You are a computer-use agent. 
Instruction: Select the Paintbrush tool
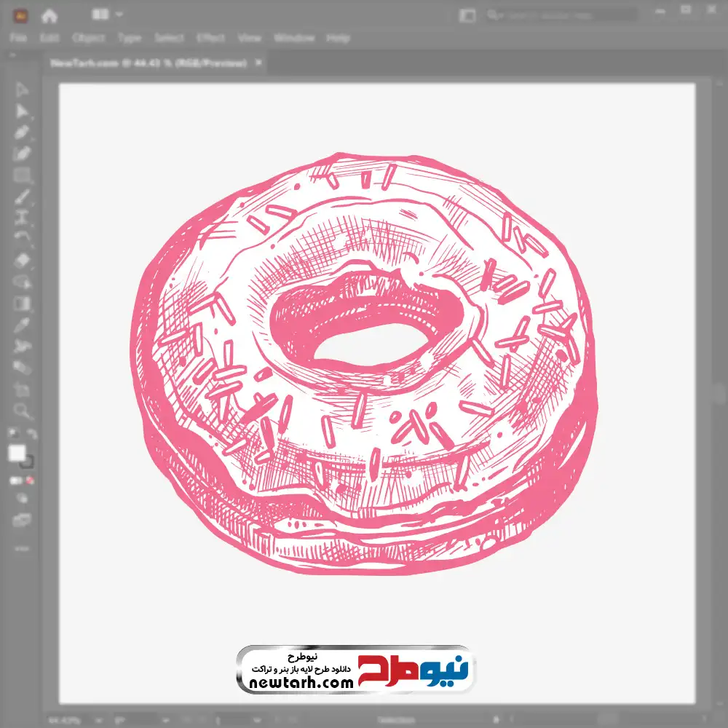click(22, 197)
